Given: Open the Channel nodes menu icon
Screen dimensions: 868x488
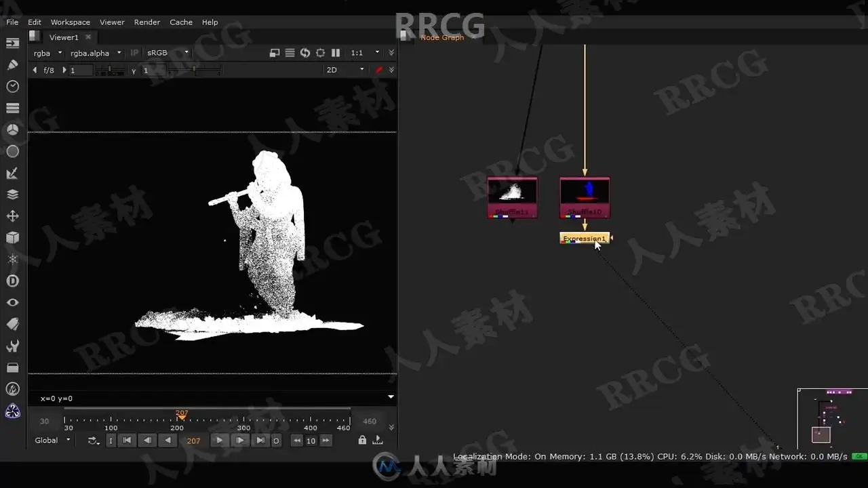Looking at the screenshot, I should coord(12,108).
